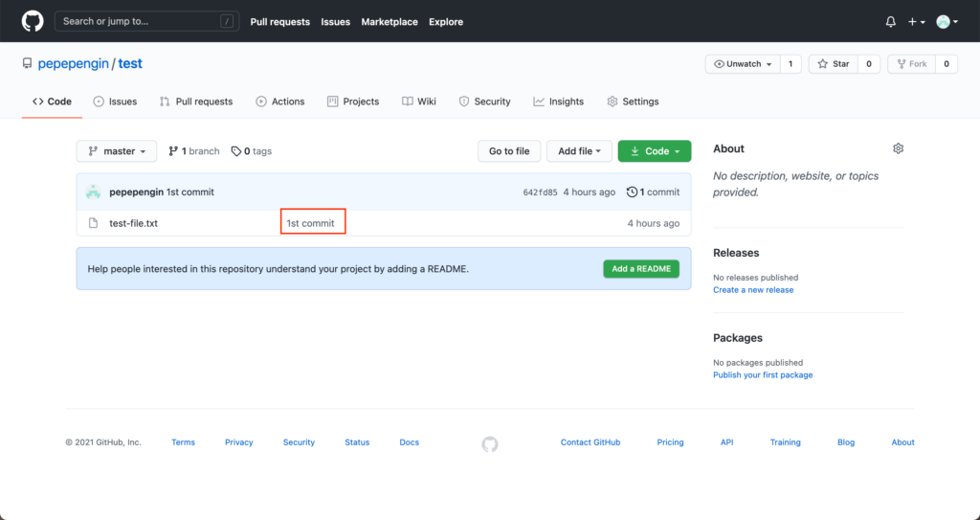
Task: Focus the Search or jump to field
Action: click(x=146, y=21)
